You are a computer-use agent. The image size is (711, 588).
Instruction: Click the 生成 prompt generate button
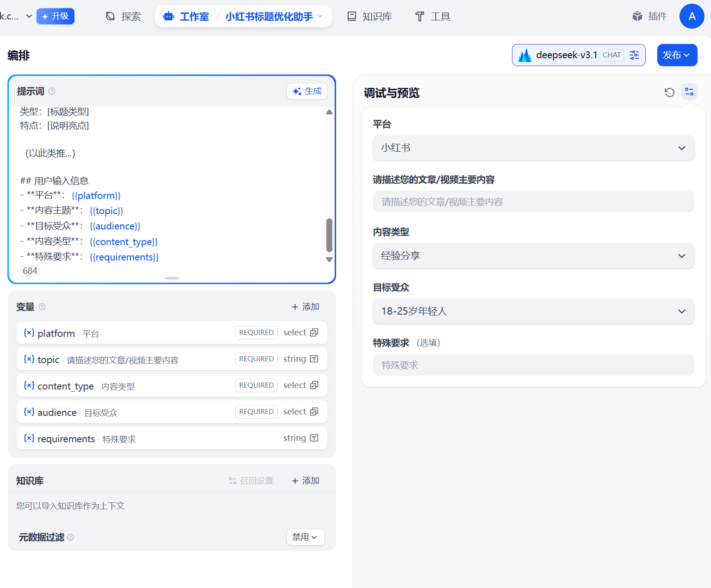(307, 91)
